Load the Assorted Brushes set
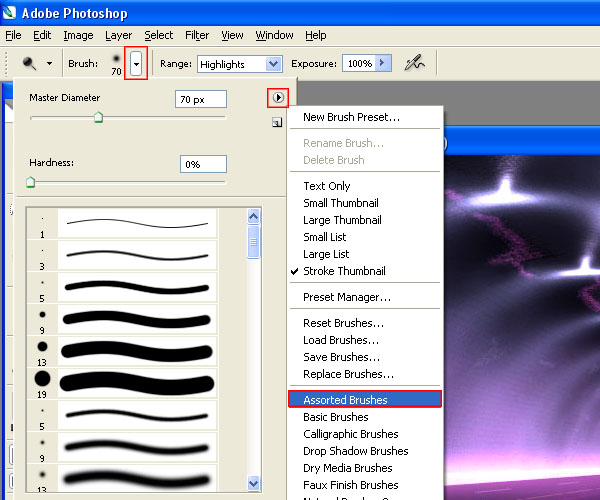Screen dimensions: 600x500 click(365, 399)
